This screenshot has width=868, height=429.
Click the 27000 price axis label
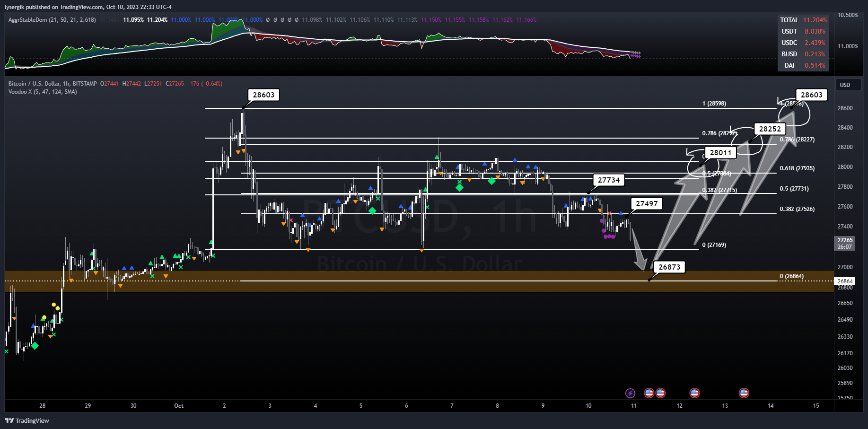pos(845,267)
